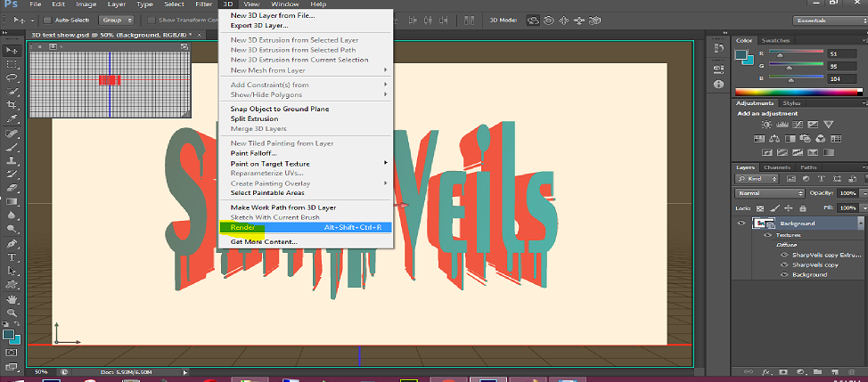Click the Background layer thumbnail
The height and width of the screenshot is (382, 868).
point(763,224)
